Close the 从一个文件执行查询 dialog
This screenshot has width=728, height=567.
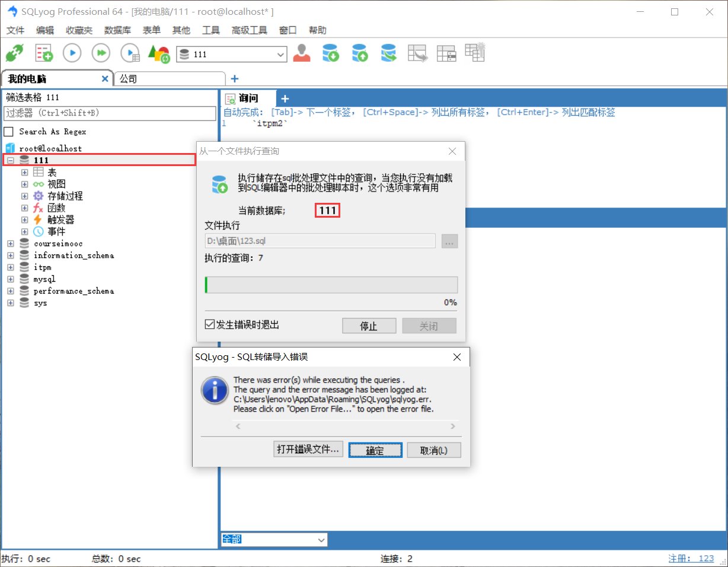coord(452,151)
